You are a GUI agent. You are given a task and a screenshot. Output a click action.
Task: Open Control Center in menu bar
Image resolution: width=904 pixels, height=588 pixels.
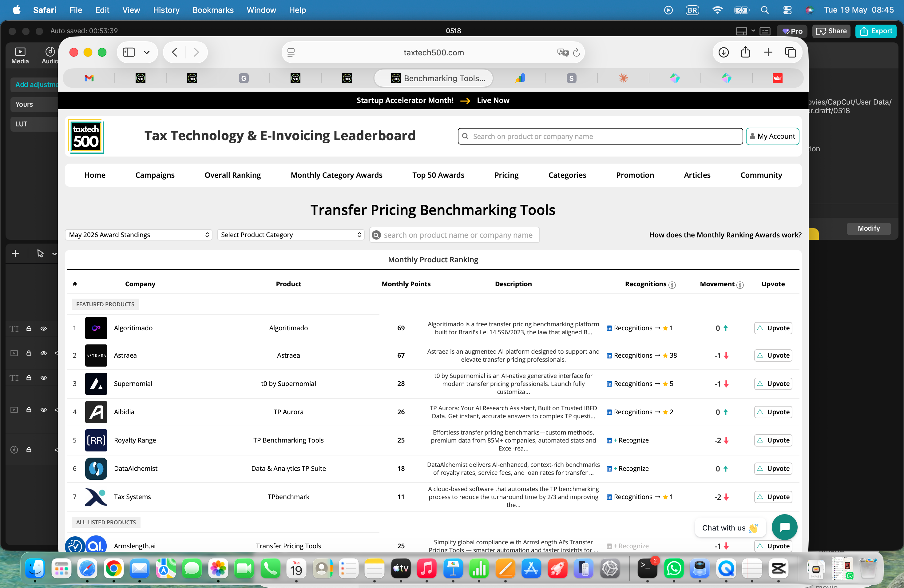[787, 10]
